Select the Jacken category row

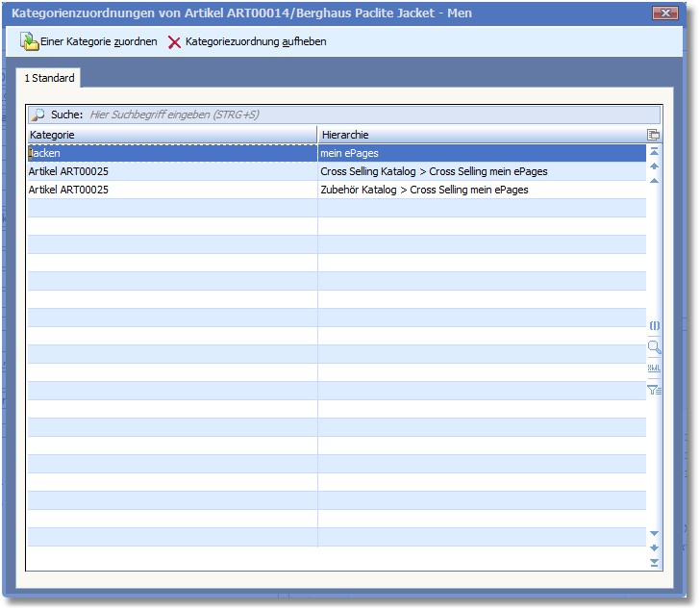tap(171, 153)
